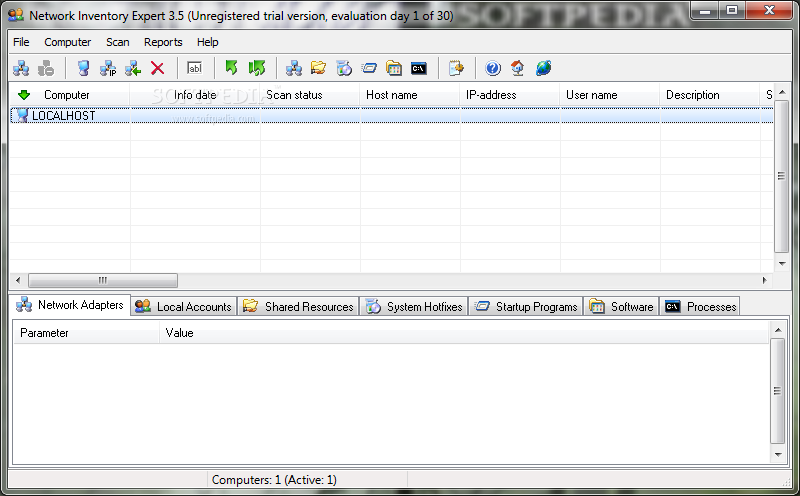This screenshot has width=800, height=496.
Task: Click the add computers by IP icon
Action: [x=108, y=68]
